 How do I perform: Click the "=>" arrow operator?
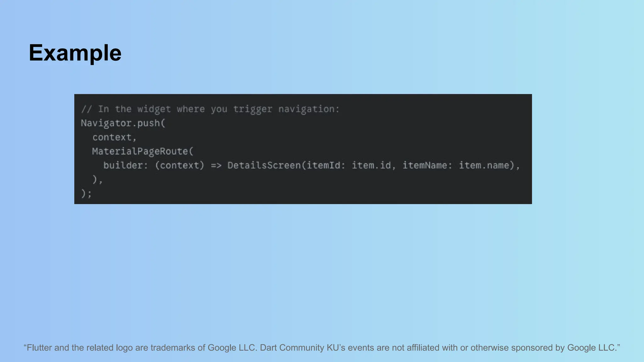point(216,165)
